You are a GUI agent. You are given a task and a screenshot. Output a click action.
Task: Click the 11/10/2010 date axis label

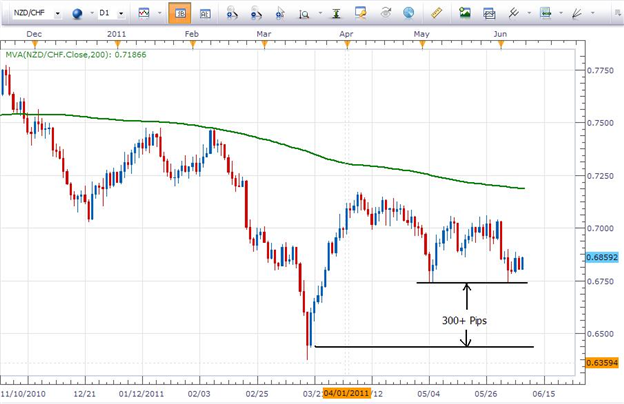click(x=23, y=394)
